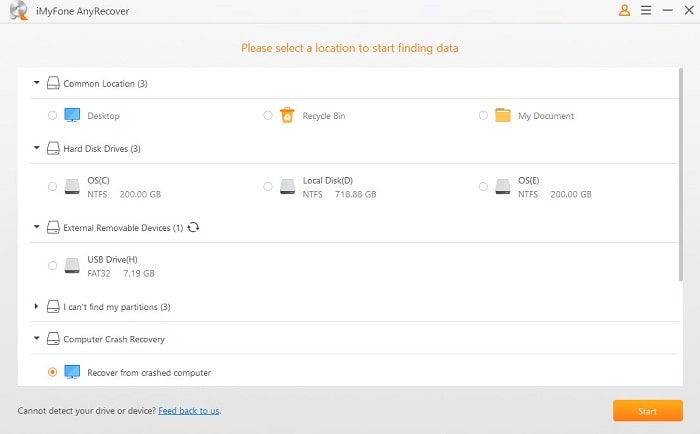The height and width of the screenshot is (434, 700).
Task: Open the Feed back to us link
Action: (x=189, y=410)
